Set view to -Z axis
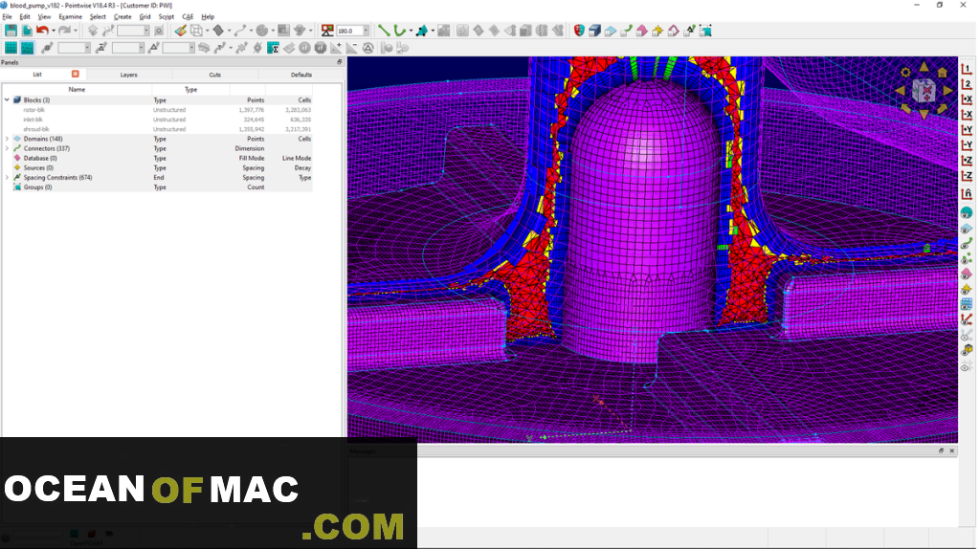The height and width of the screenshot is (549, 980). 967,175
